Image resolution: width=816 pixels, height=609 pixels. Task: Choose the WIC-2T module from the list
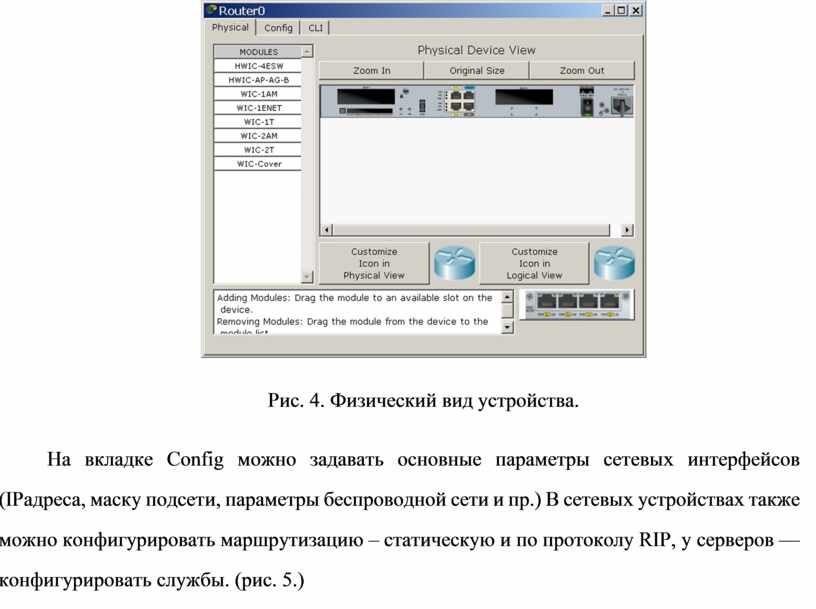258,149
